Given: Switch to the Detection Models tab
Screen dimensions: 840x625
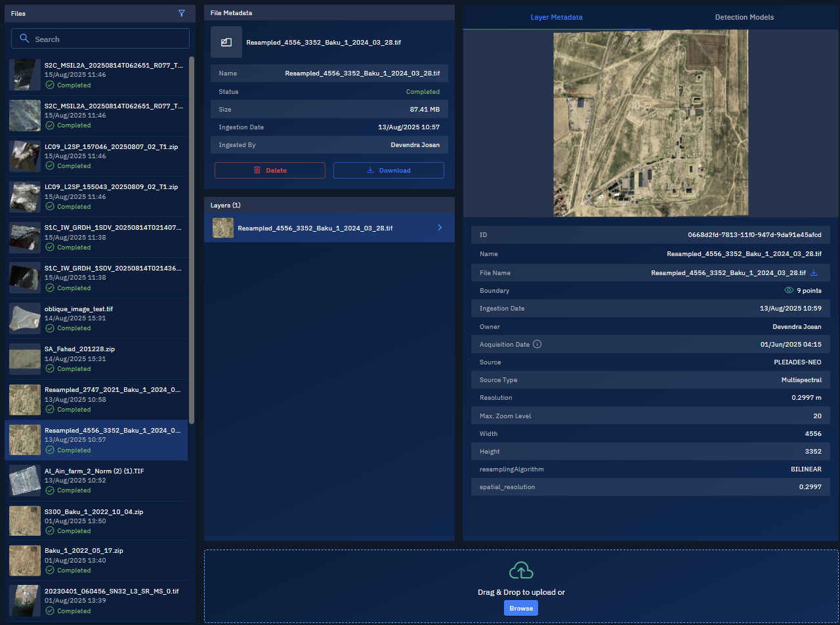Looking at the screenshot, I should pos(744,17).
